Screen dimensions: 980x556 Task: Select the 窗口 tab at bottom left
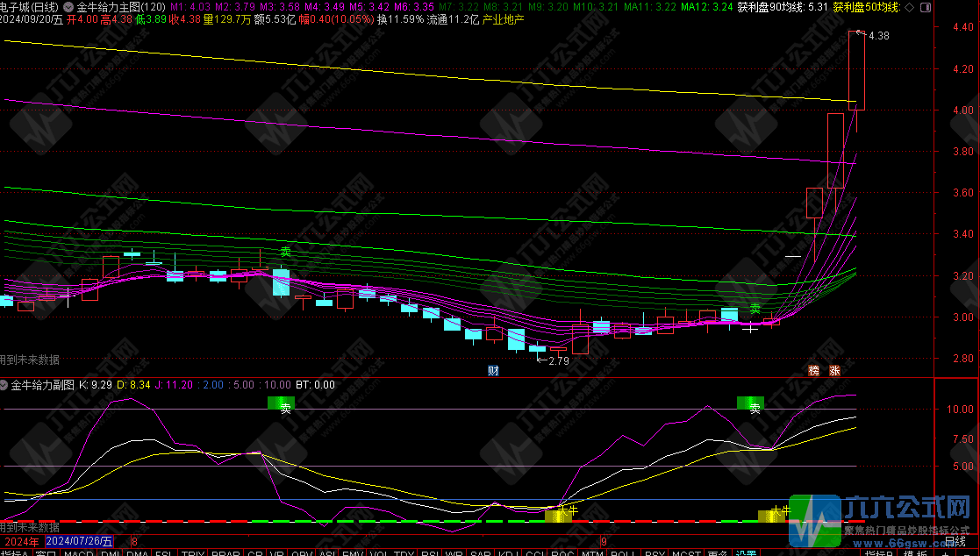point(46,552)
